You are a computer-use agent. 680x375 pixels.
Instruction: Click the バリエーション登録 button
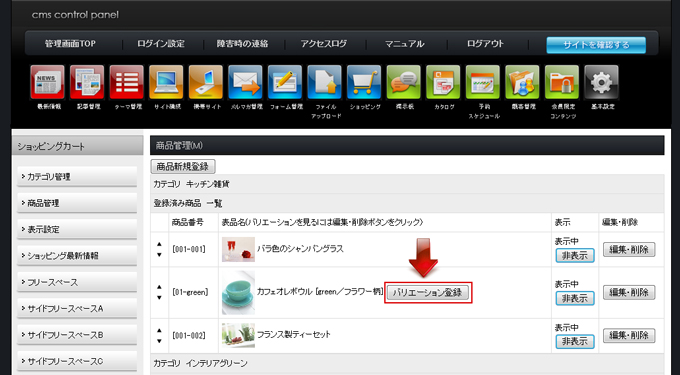pos(428,293)
